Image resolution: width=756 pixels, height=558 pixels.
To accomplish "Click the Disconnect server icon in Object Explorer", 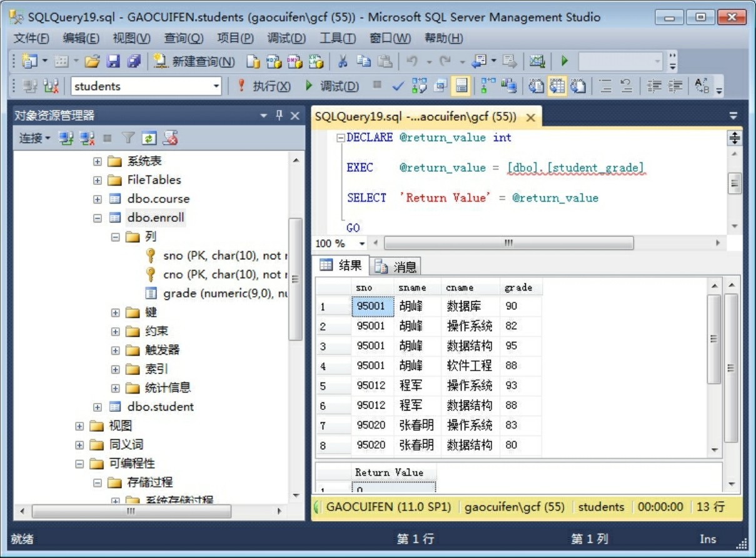I will click(87, 138).
